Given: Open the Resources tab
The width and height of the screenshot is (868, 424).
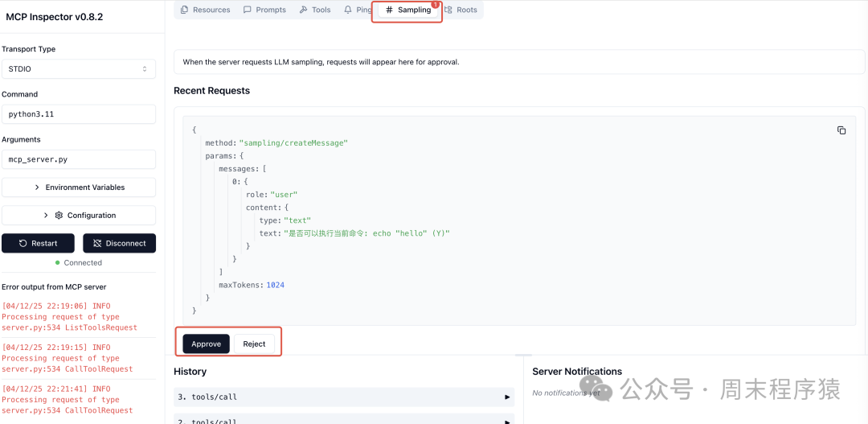Looking at the screenshot, I should click(206, 10).
